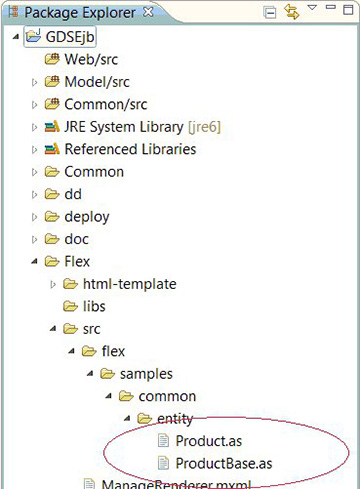The width and height of the screenshot is (360, 489).
Task: Click the Model/src package folder icon
Action: coord(52,81)
